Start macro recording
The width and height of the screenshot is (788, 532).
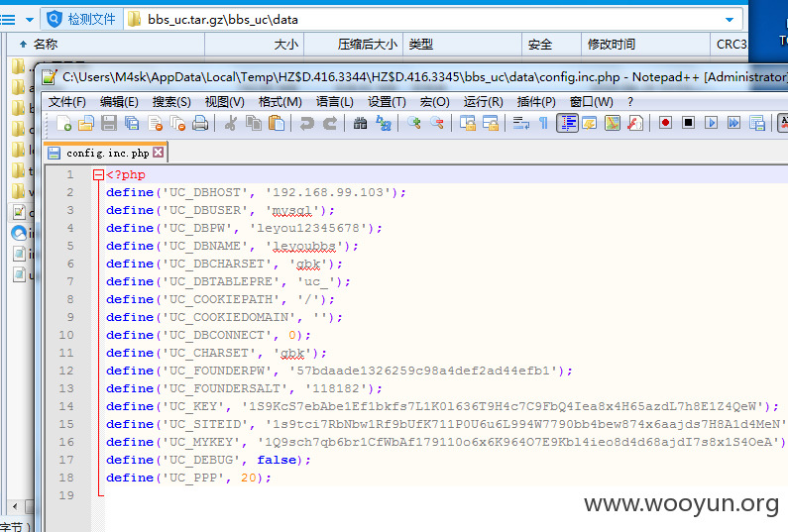click(665, 123)
